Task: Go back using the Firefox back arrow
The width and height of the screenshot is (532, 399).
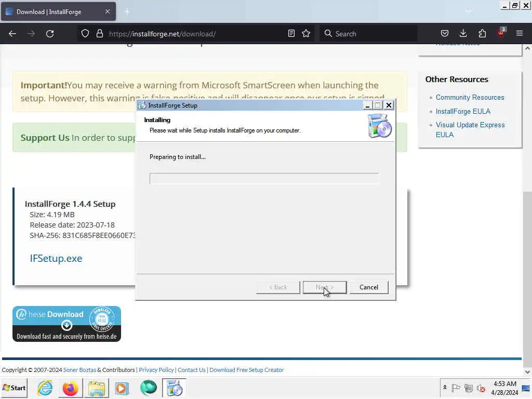Action: [12, 34]
